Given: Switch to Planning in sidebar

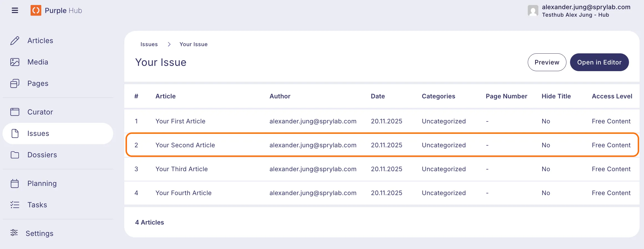Looking at the screenshot, I should [x=42, y=183].
